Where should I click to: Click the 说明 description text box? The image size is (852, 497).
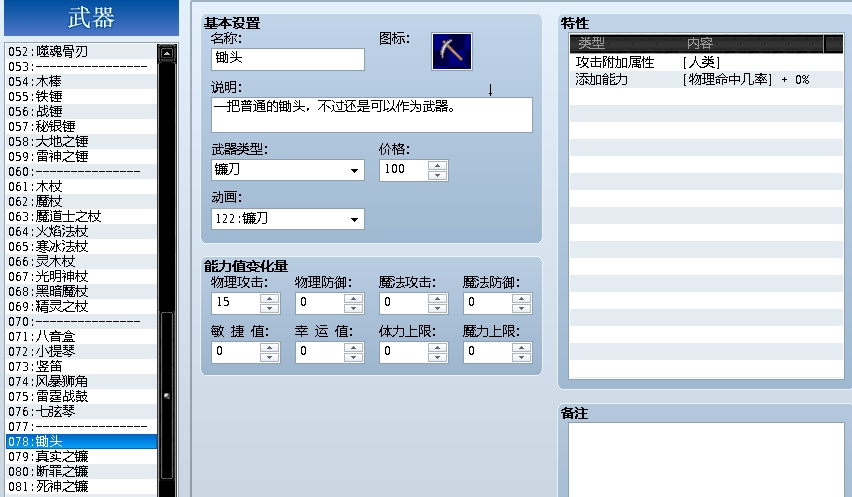click(x=372, y=115)
